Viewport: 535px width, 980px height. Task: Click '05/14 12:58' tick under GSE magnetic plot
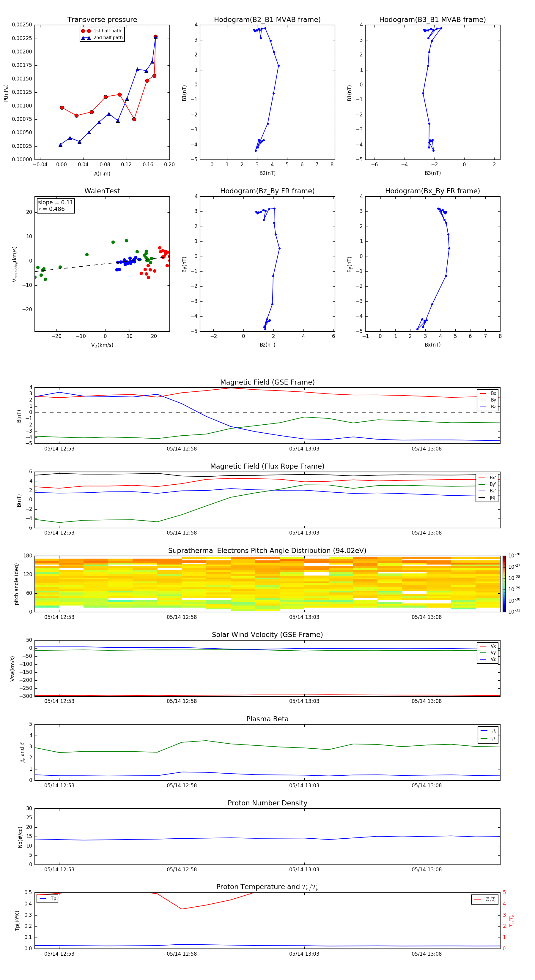[182, 449]
